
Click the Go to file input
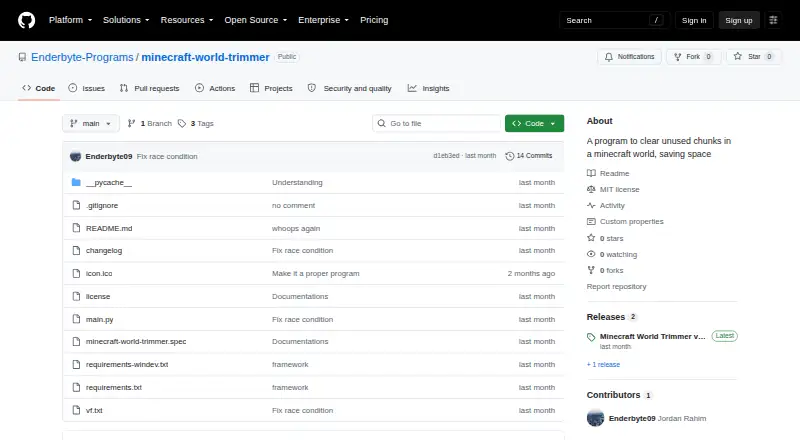point(437,124)
